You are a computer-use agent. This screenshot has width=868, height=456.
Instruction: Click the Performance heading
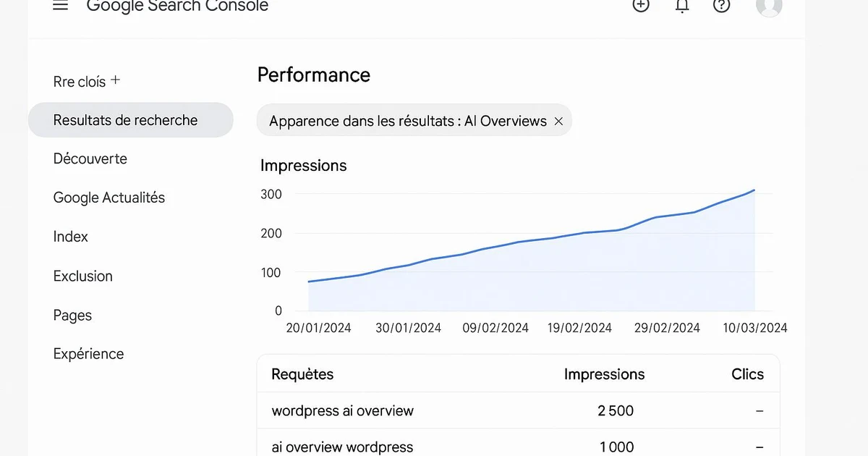click(314, 75)
